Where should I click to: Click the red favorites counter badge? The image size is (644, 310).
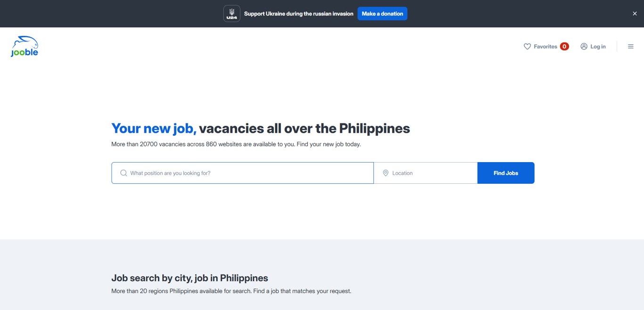564,46
